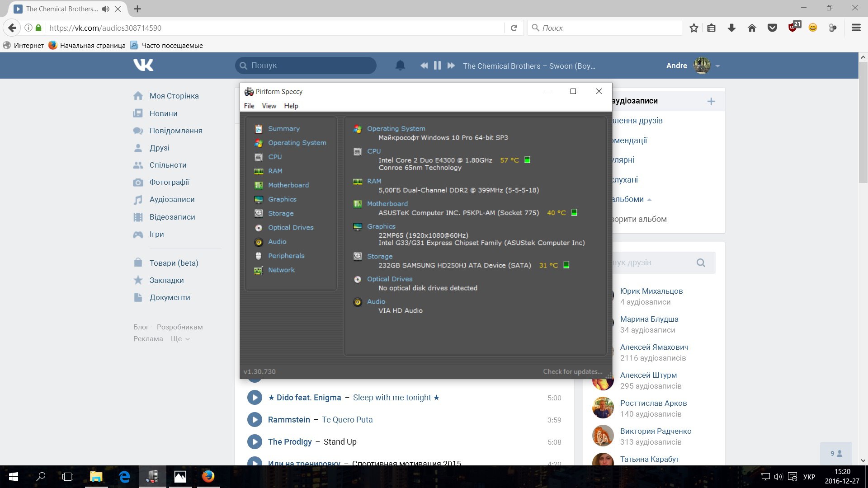
Task: Go to Моя Сторінка in VK menu
Action: click(174, 96)
